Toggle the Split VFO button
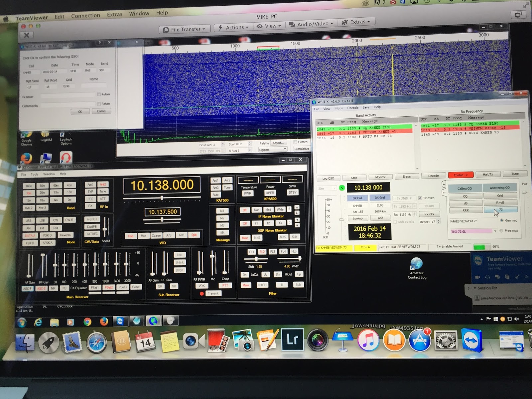This screenshot has height=399, width=532. 194,235
